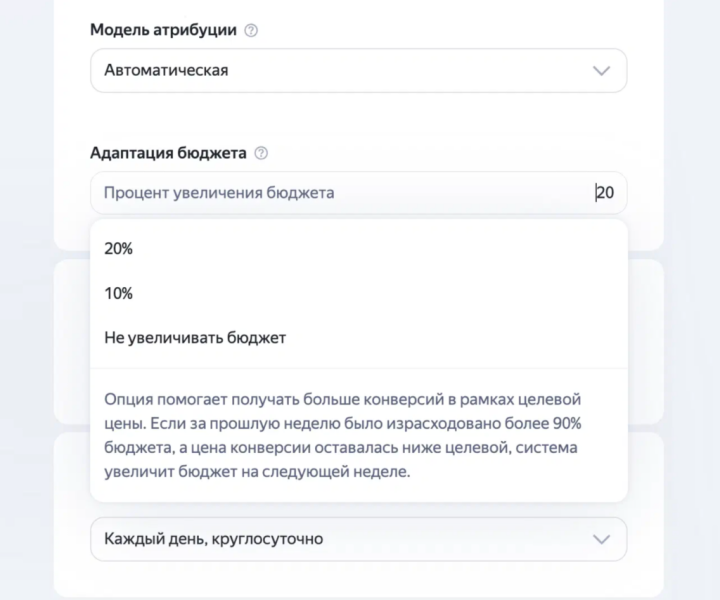720x600 pixels.
Task: Select the 10% budget increase option
Action: coord(359,293)
